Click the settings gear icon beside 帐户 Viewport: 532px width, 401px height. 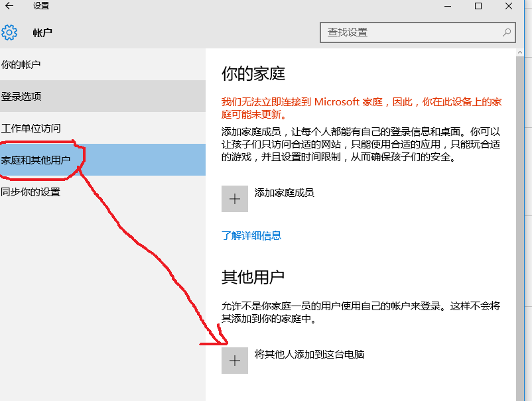point(9,32)
